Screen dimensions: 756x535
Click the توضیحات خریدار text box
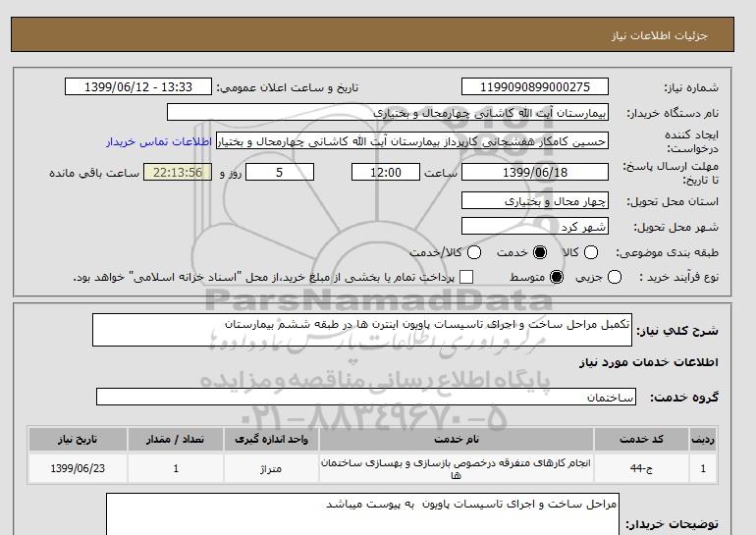click(362, 513)
